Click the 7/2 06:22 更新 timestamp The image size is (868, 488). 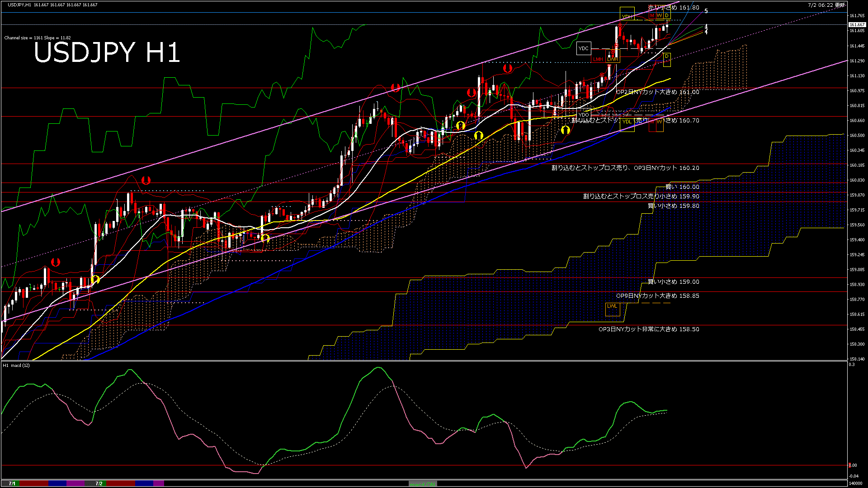(826, 5)
